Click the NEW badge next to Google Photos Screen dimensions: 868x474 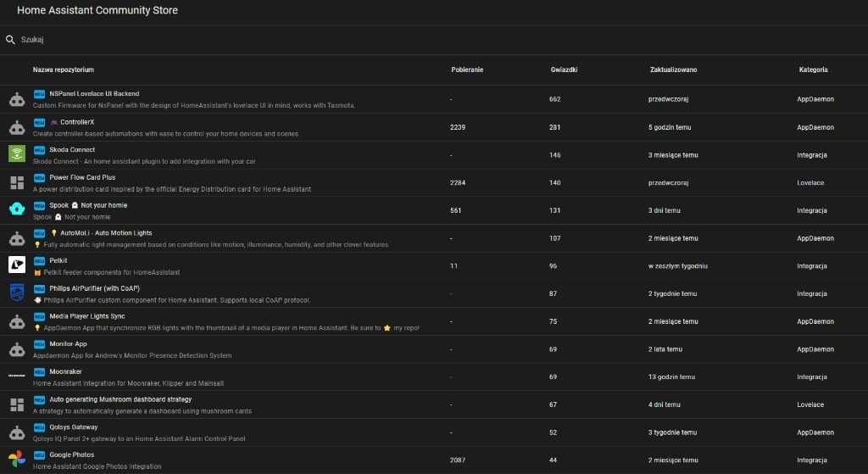click(39, 455)
